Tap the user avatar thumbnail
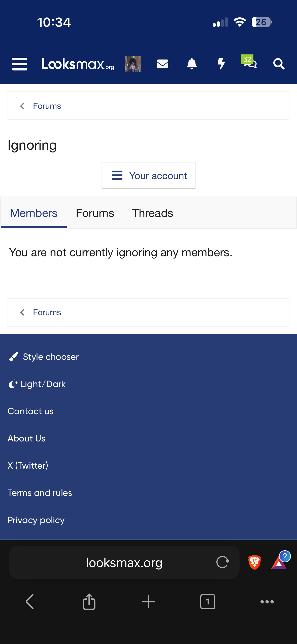 point(133,64)
